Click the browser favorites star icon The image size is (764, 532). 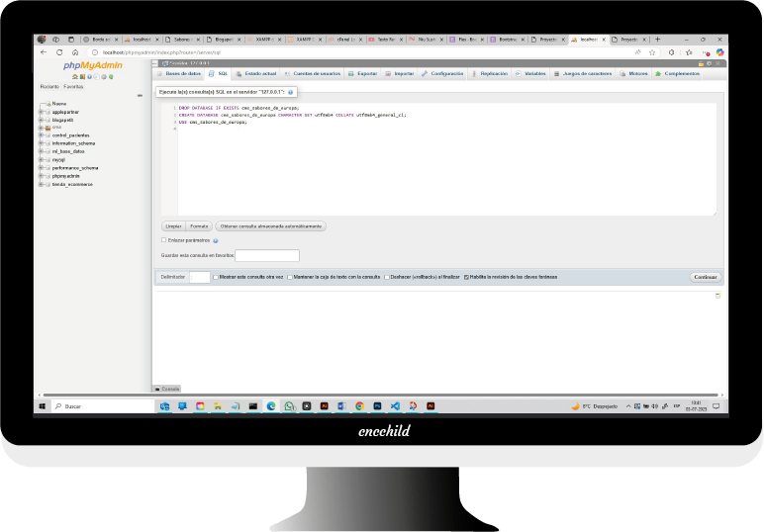(652, 51)
